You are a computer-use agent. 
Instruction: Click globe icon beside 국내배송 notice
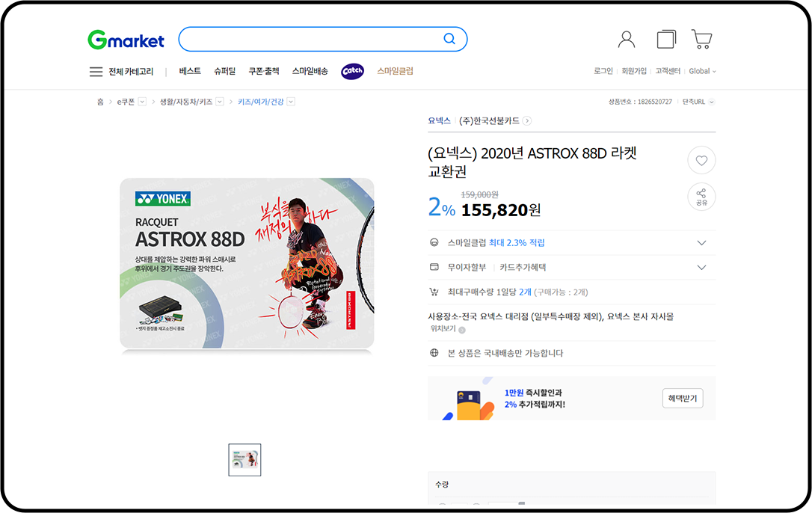[434, 353]
